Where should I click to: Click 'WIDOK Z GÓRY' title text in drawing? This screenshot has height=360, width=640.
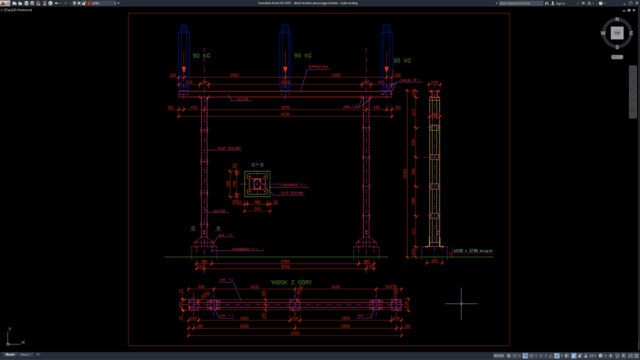coord(291,282)
